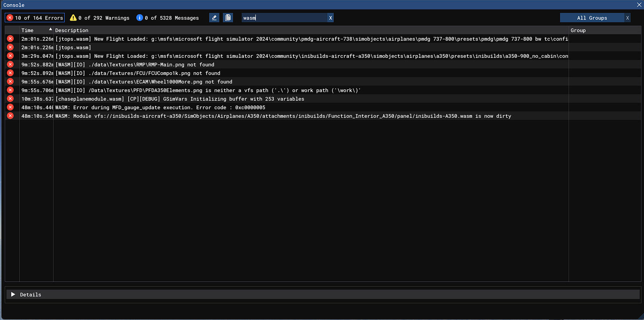Toggle the Errors filter
Image resolution: width=644 pixels, height=320 pixels.
tap(35, 18)
